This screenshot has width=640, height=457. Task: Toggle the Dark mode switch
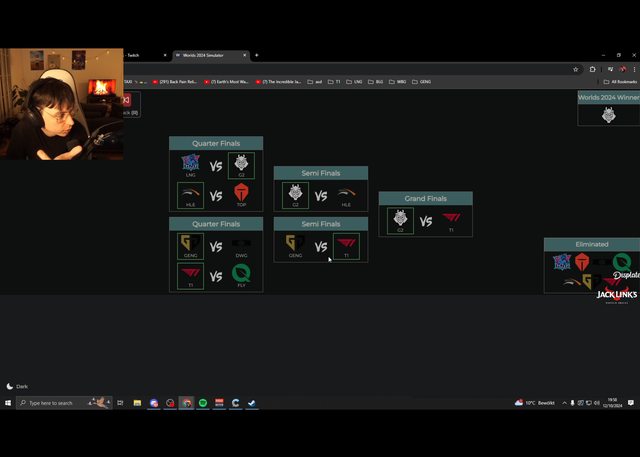coord(17,386)
